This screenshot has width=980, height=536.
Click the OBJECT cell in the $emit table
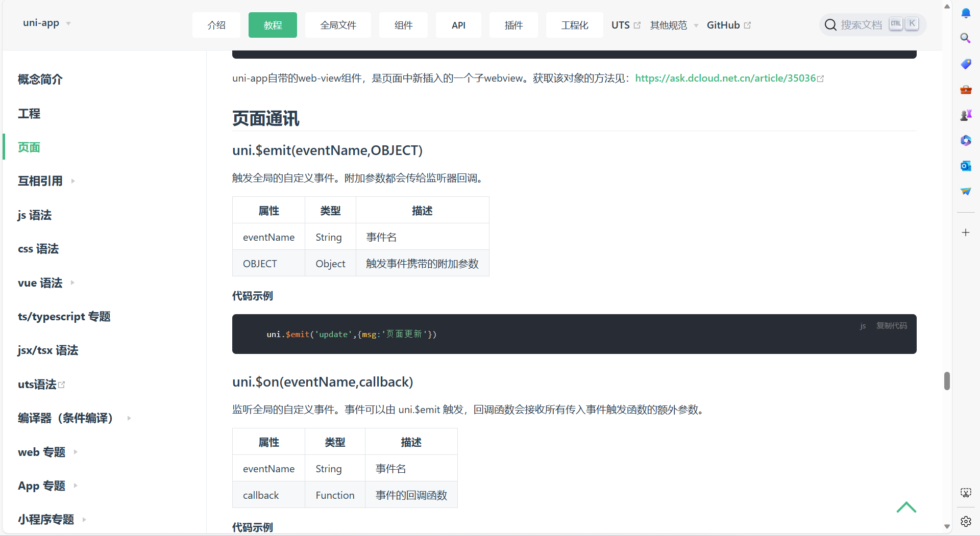[268, 263]
